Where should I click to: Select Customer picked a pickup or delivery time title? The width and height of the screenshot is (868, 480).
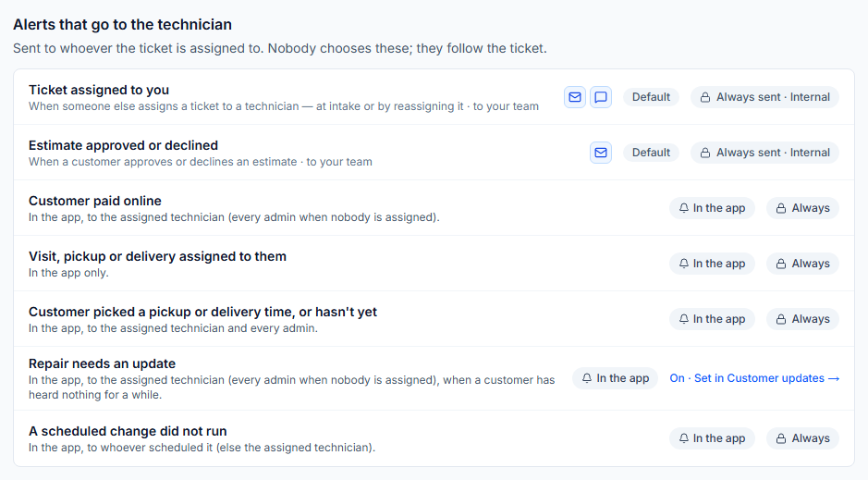[202, 312]
